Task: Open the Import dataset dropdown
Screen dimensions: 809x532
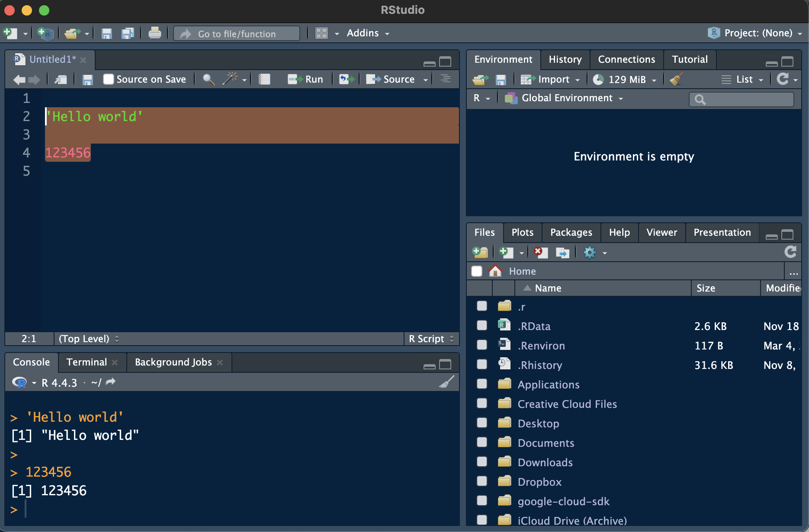Action: [x=550, y=79]
